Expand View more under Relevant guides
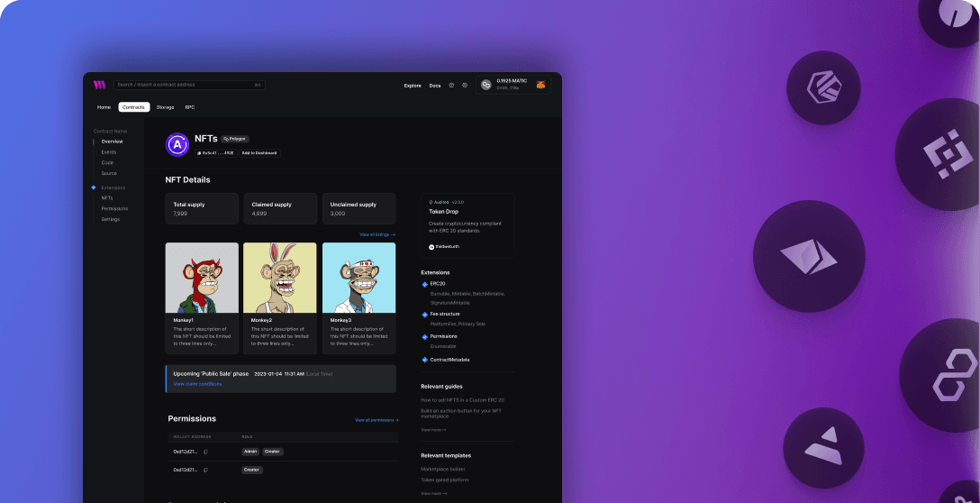The image size is (980, 503). point(433,430)
